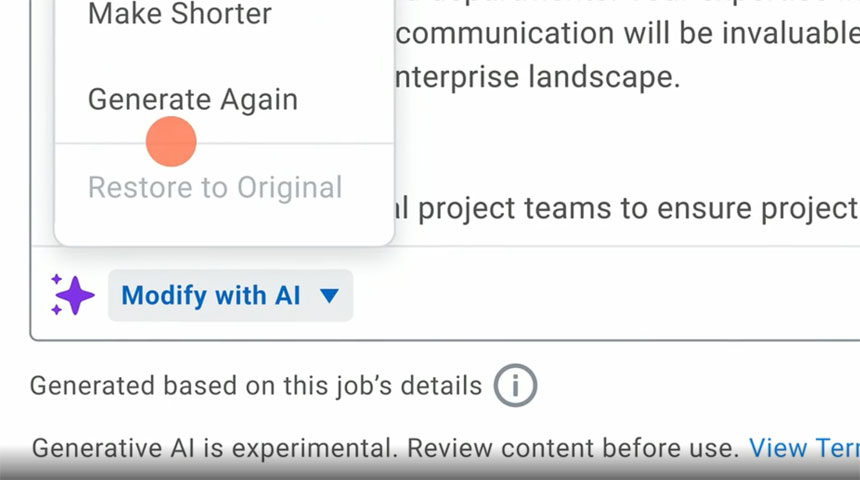Click empty toolbar area right of Modify with AI
Image resolution: width=860 pixels, height=480 pixels.
pos(600,296)
